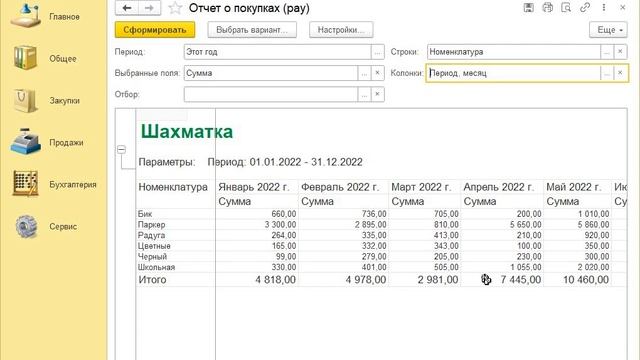
Task: Select the Февраль 2022 г. column header
Action: click(340, 187)
